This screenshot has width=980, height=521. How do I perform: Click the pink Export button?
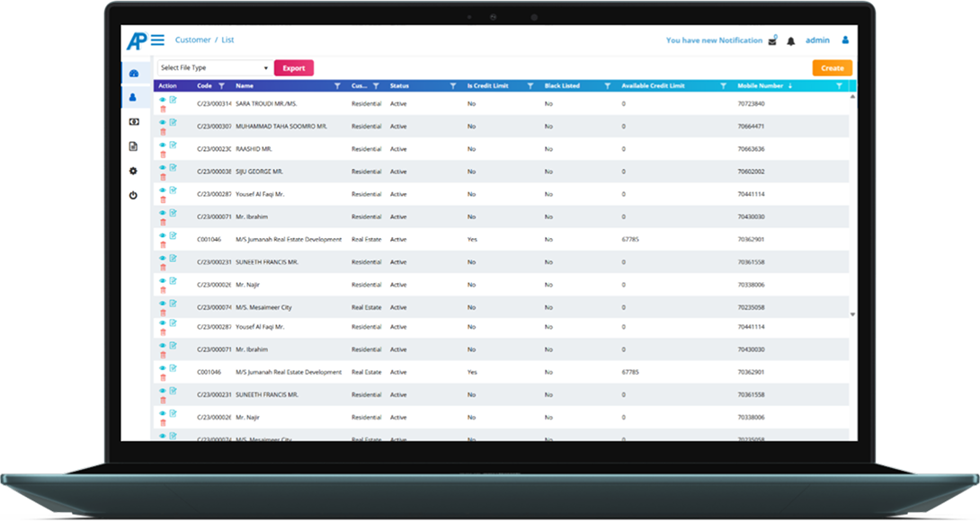pyautogui.click(x=294, y=68)
